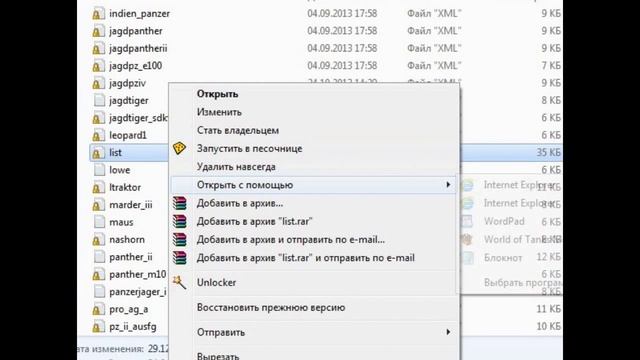The image size is (640, 360).
Task: Click the pro_ag_a file icon
Action: [x=98, y=309]
